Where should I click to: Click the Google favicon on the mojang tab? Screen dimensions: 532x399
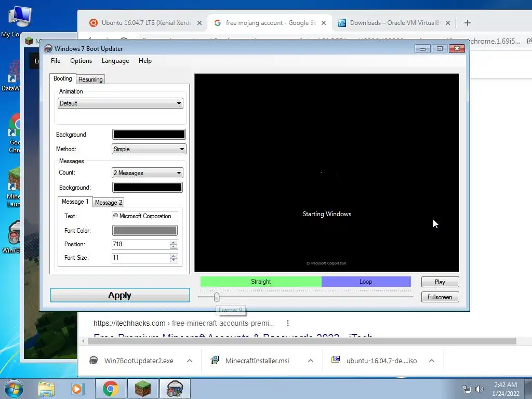tap(218, 23)
